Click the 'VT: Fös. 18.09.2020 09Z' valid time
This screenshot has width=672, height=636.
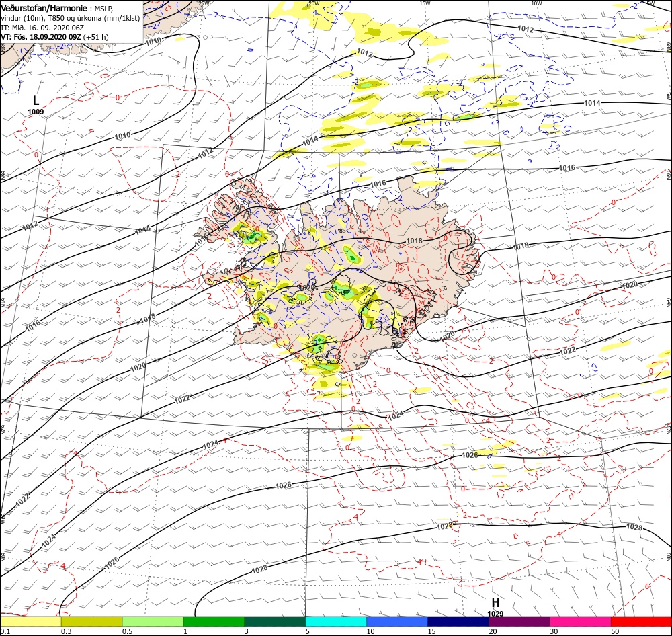click(41, 37)
